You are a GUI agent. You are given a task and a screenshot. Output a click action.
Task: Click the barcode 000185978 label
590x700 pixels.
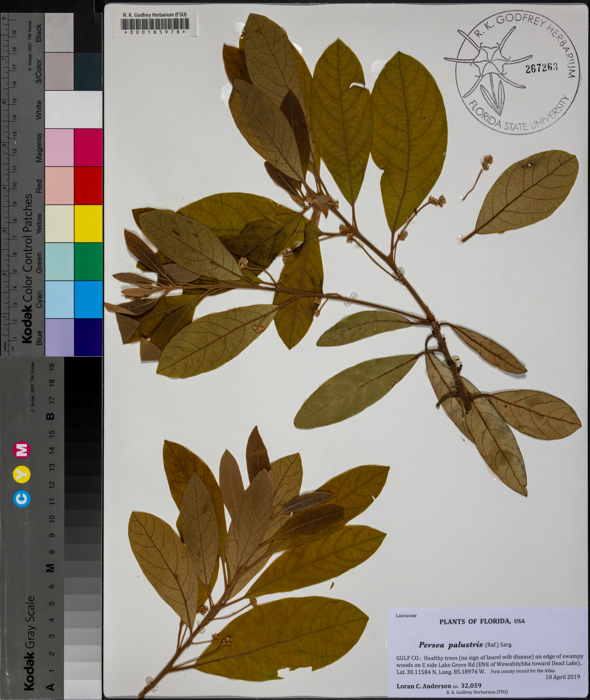[x=154, y=23]
